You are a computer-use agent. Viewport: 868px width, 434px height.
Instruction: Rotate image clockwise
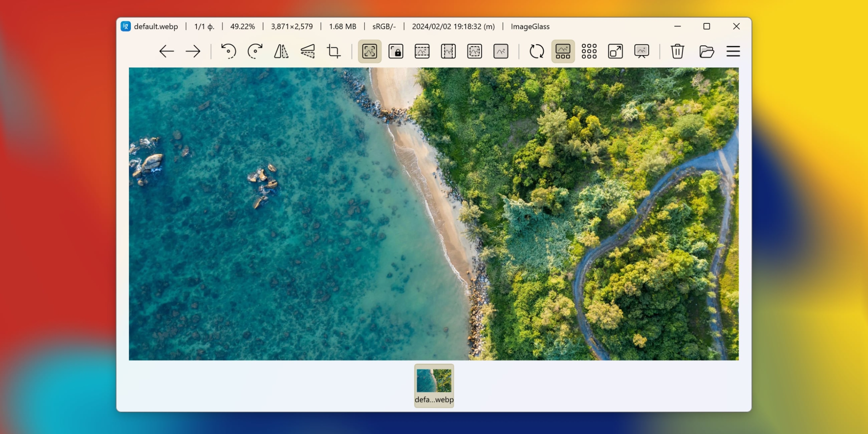tap(255, 52)
